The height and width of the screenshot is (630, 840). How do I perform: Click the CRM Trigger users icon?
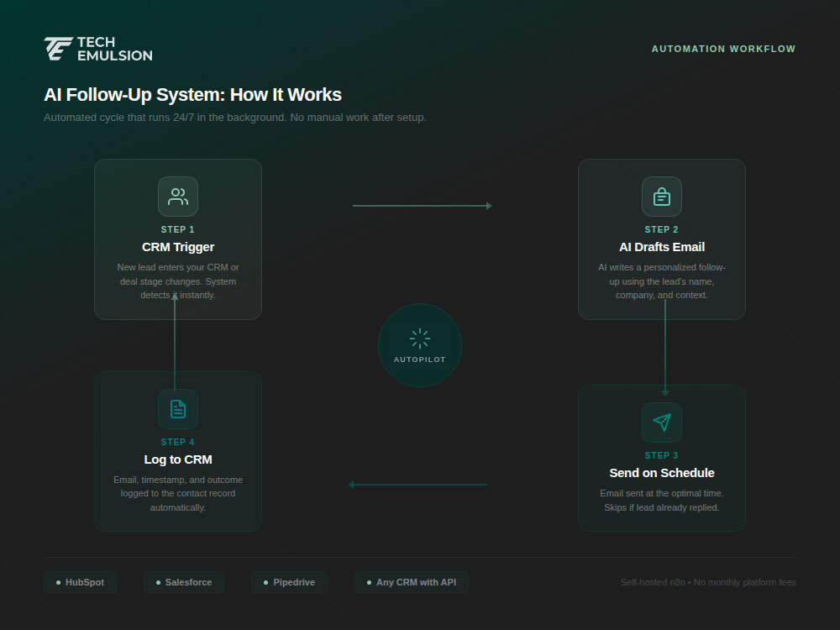(x=178, y=197)
